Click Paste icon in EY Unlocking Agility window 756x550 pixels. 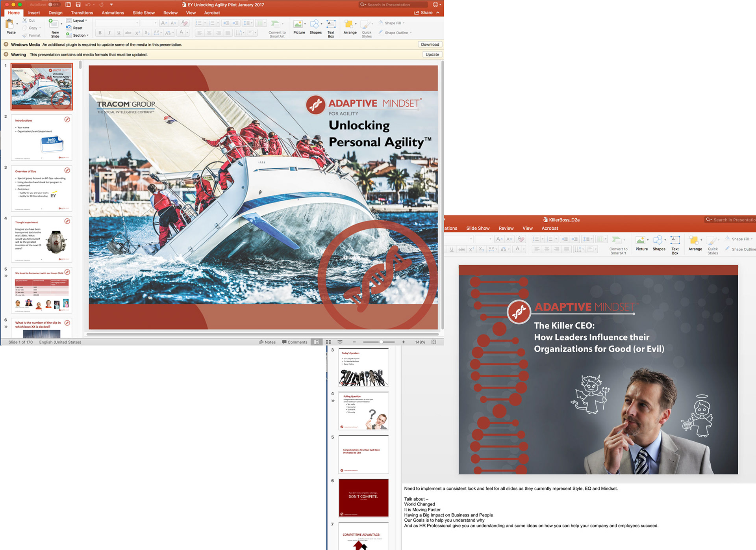click(x=9, y=24)
